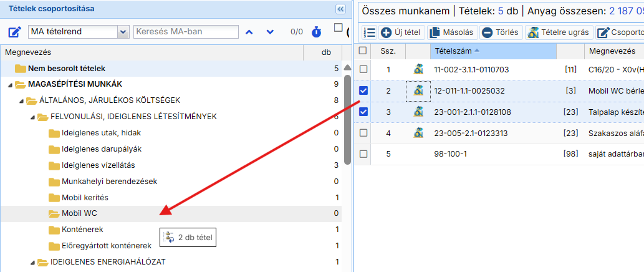Image resolution: width=644 pixels, height=272 pixels.
Task: Check the checkbox for row 5
Action: pyautogui.click(x=363, y=154)
